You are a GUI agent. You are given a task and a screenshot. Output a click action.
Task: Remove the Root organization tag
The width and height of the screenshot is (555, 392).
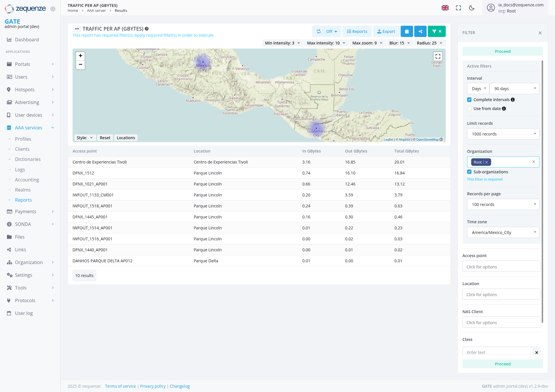click(487, 162)
